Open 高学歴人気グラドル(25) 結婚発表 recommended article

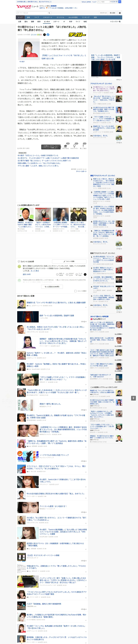click(x=55, y=545)
